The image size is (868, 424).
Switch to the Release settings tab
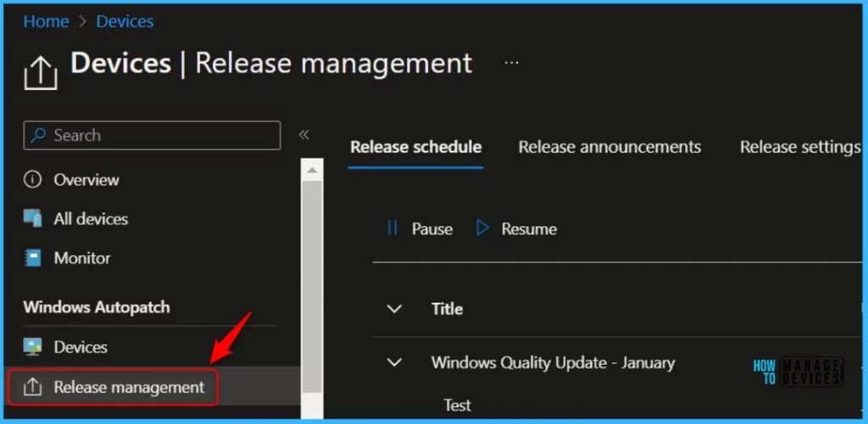(x=800, y=148)
